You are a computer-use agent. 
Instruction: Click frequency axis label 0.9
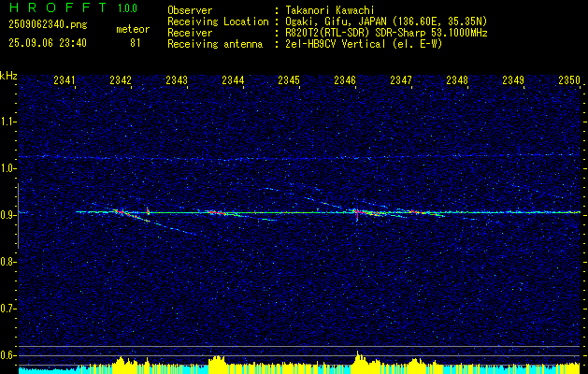tap(7, 215)
